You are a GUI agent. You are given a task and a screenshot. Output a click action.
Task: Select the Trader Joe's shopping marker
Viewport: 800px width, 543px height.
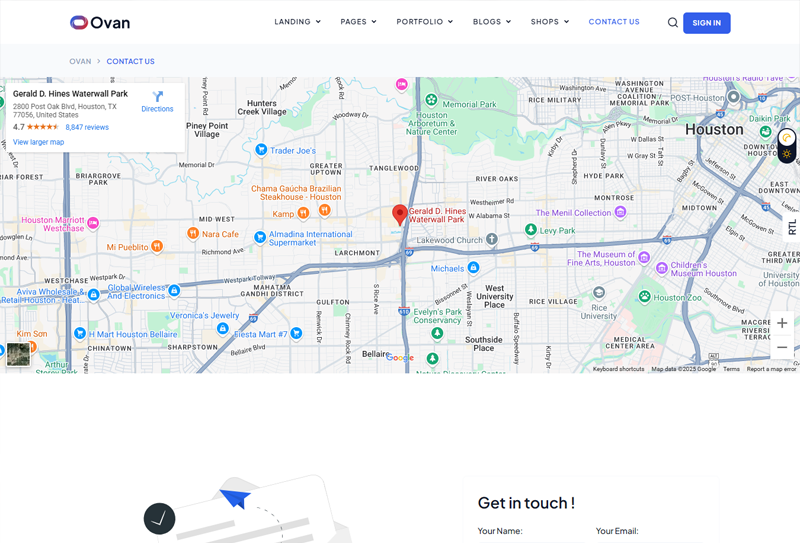tap(261, 150)
